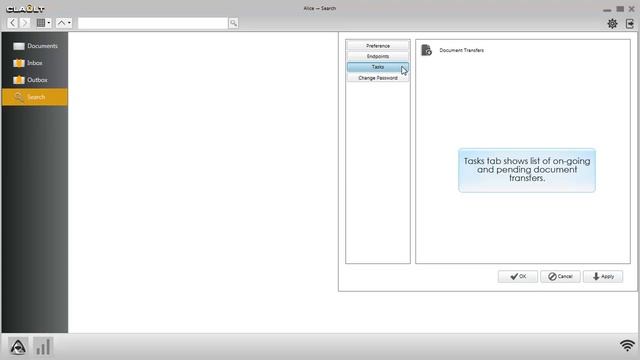
Task: Open the view layout grid button
Action: tap(41, 23)
